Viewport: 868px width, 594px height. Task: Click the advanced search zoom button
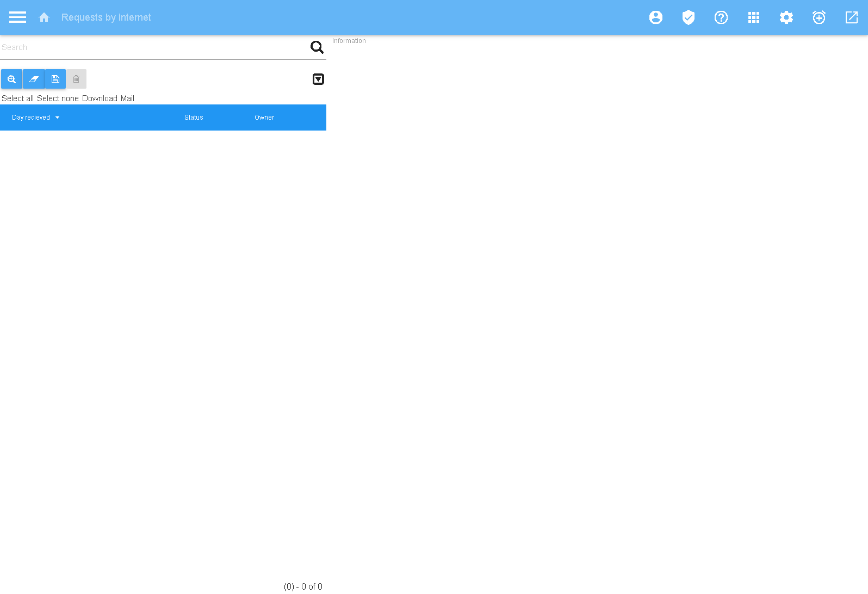(11, 79)
